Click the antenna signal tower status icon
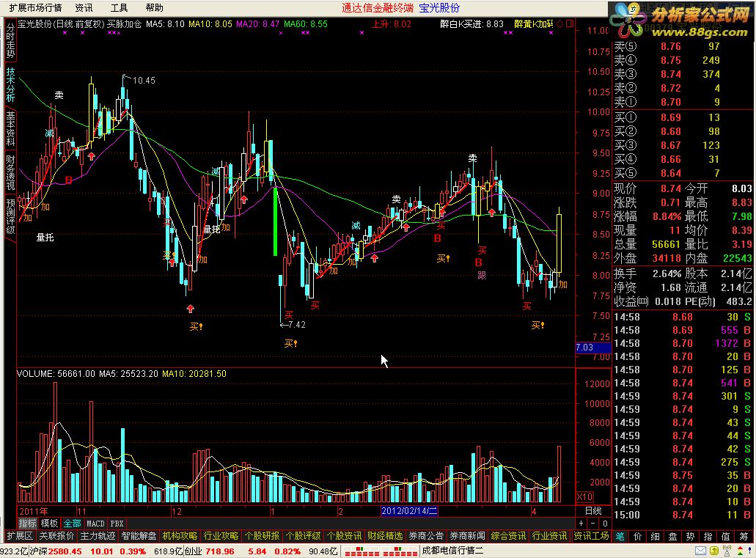Image resolution: width=756 pixels, height=558 pixels. click(727, 551)
